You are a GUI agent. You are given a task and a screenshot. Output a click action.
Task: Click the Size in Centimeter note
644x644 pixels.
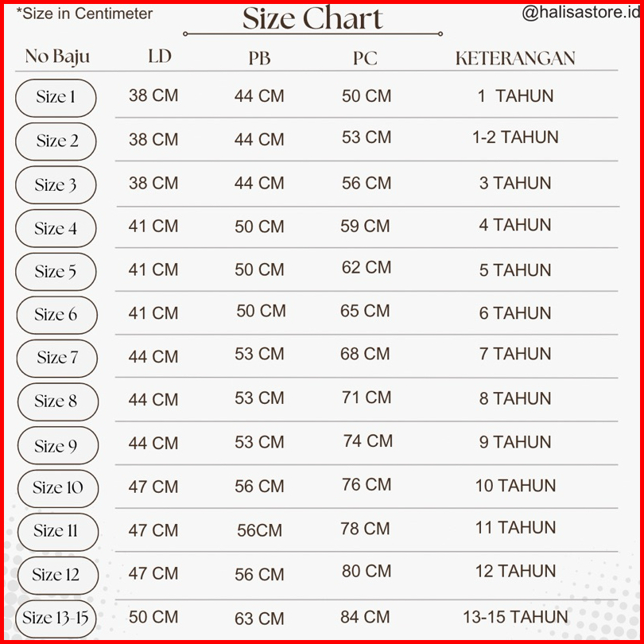[84, 14]
